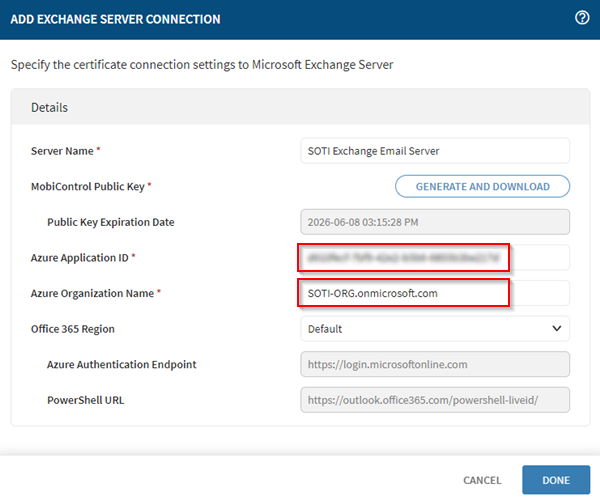
Task: Click the Office 365 Region label
Action: (75, 328)
